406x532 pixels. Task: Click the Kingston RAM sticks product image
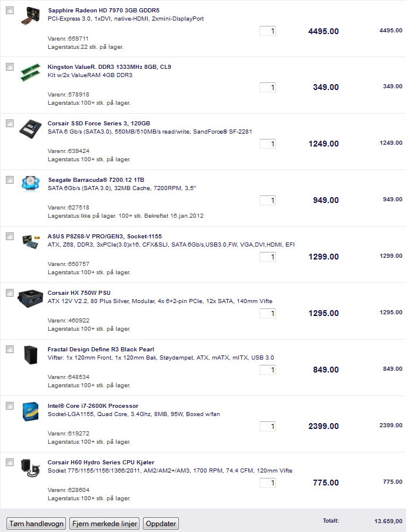click(31, 72)
